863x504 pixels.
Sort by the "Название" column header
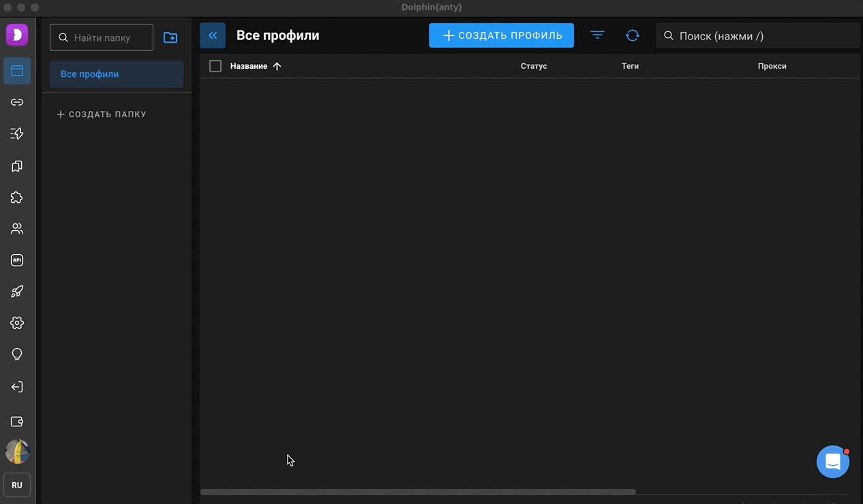click(249, 66)
